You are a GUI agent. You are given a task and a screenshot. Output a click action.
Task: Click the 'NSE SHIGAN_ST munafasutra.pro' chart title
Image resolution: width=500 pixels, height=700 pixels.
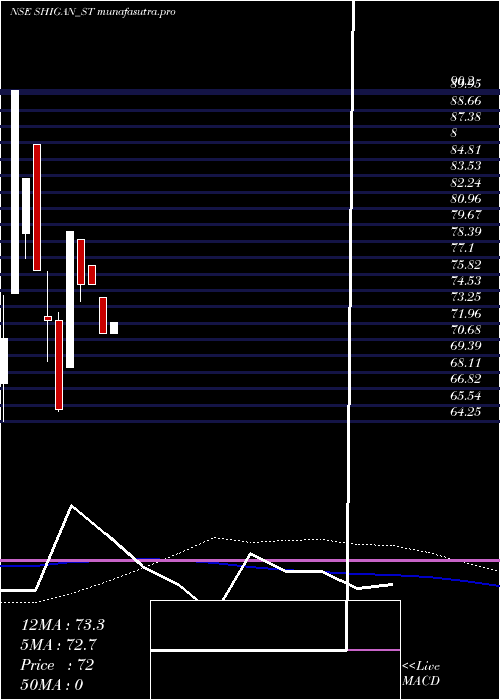(x=93, y=12)
